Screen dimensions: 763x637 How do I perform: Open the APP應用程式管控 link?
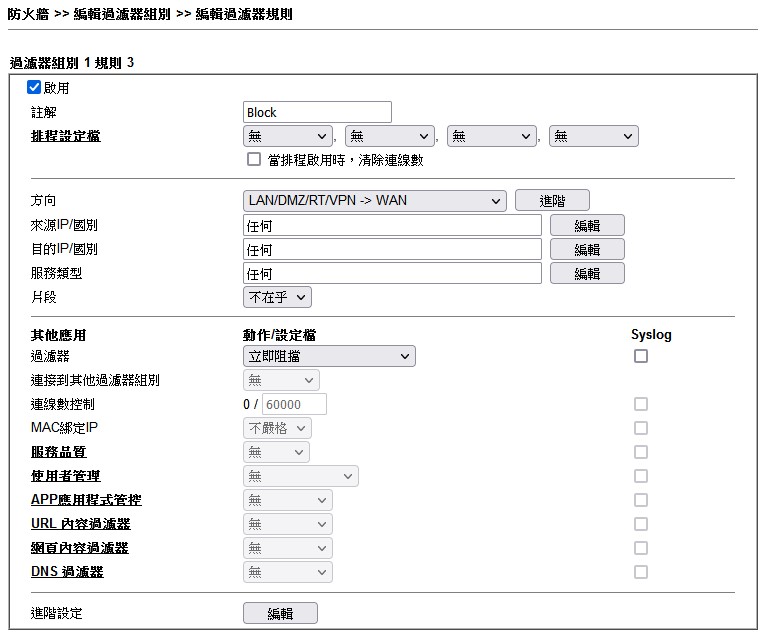coord(86,500)
